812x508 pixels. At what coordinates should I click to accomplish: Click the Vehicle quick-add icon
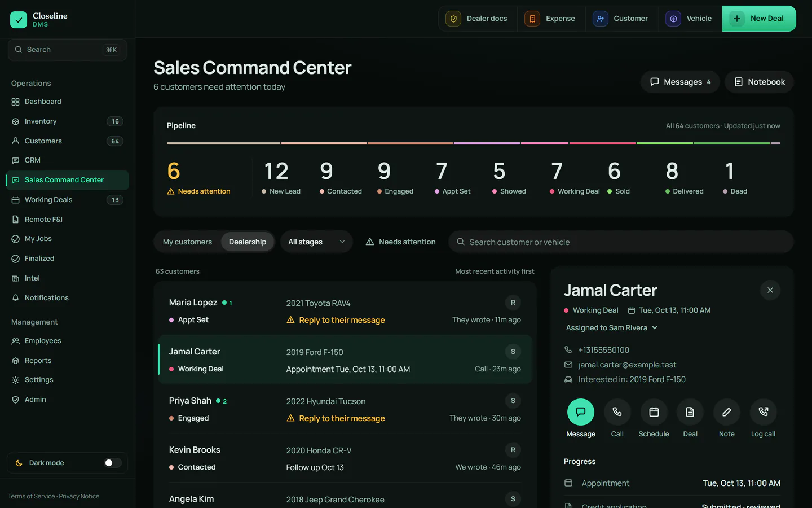(673, 19)
